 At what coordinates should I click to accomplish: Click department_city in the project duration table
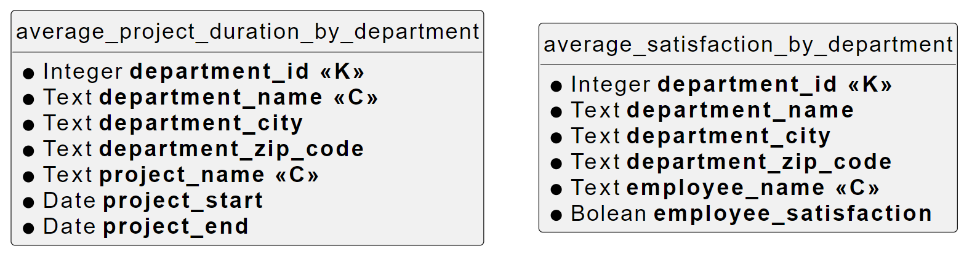201,123
